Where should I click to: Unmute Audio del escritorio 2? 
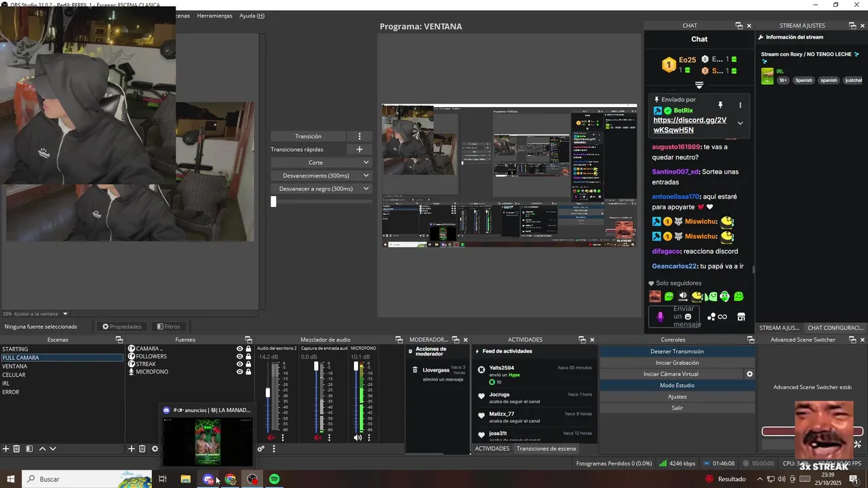(272, 438)
